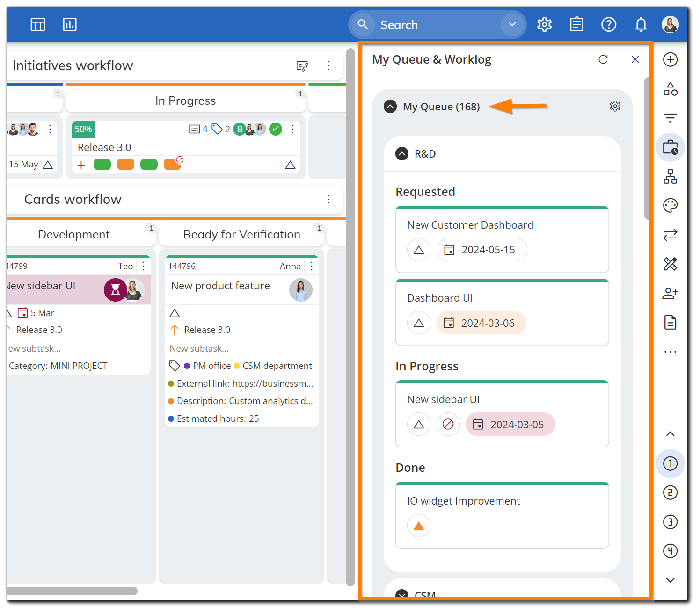Image resolution: width=700 pixels, height=613 pixels.
Task: Open the Cards workflow options menu
Action: pos(328,199)
